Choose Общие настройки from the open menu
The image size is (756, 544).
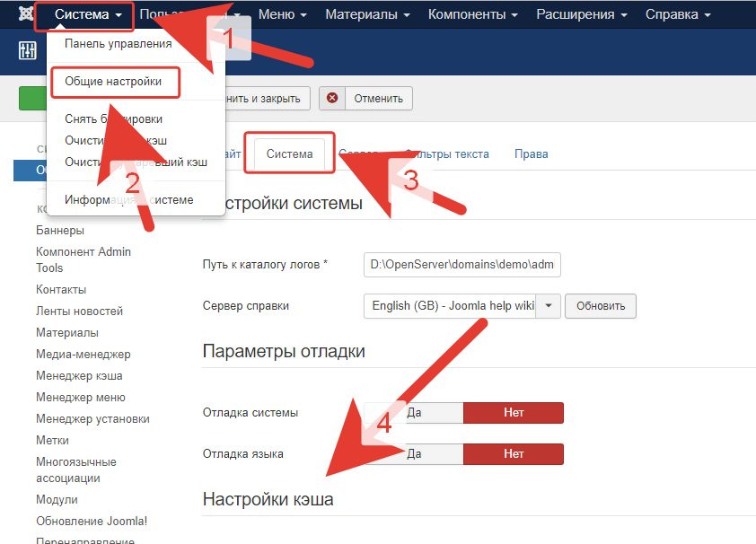point(115,82)
